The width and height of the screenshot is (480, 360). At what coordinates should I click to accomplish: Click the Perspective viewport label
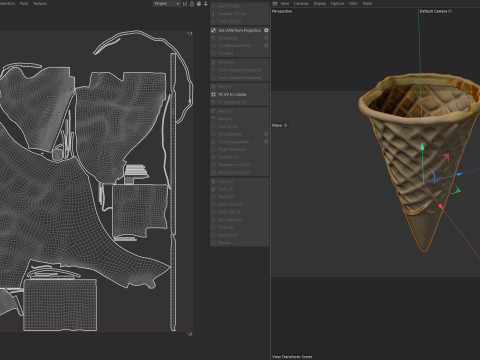(282, 11)
